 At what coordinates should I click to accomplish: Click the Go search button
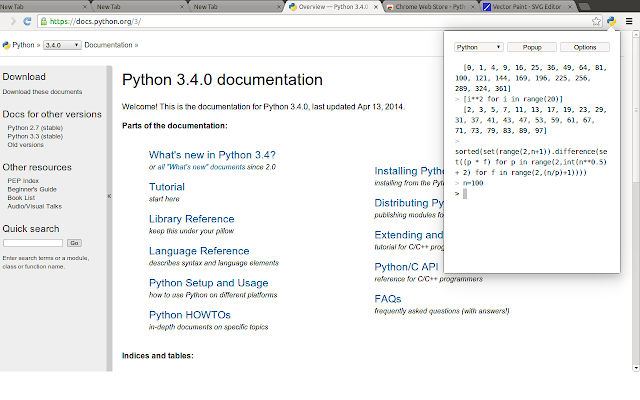[74, 243]
